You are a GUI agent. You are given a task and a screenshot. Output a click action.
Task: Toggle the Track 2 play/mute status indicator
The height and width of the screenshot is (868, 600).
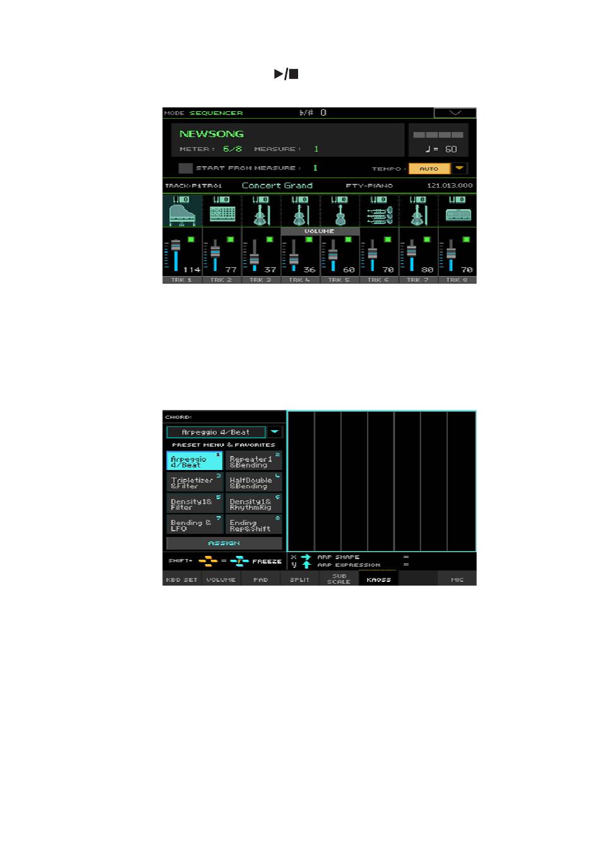pyautogui.click(x=230, y=239)
